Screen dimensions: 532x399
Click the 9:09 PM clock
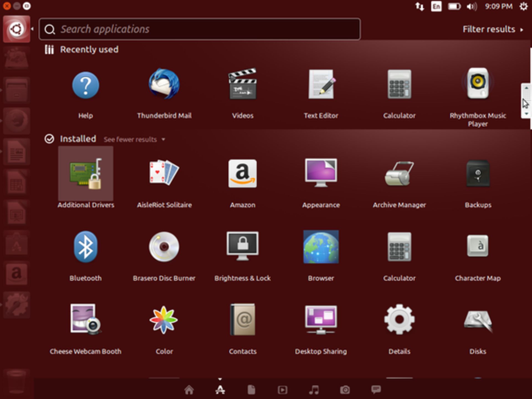pos(498,6)
